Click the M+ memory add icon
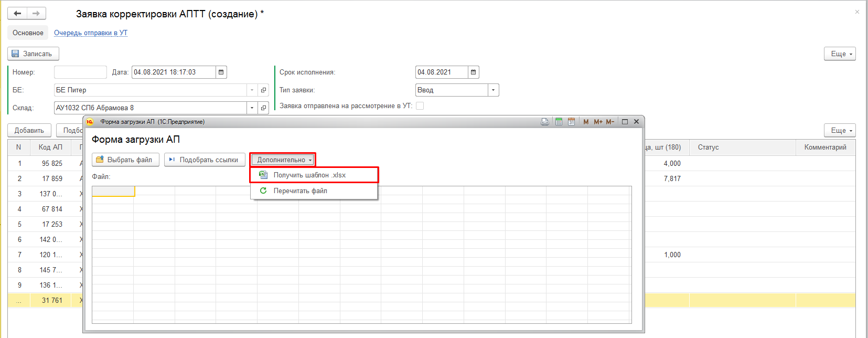The image size is (868, 338). 598,122
